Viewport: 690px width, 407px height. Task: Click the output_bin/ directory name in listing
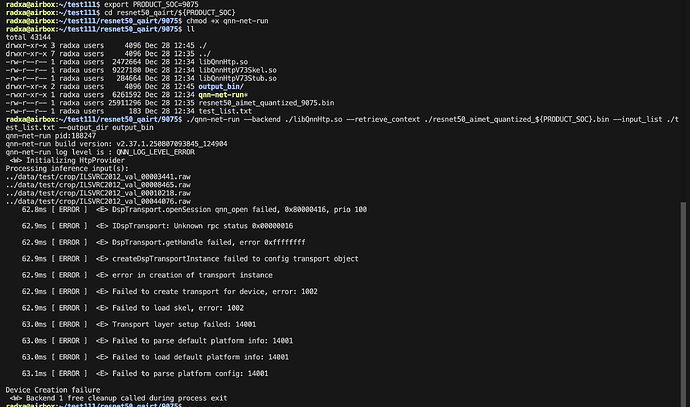tap(221, 87)
